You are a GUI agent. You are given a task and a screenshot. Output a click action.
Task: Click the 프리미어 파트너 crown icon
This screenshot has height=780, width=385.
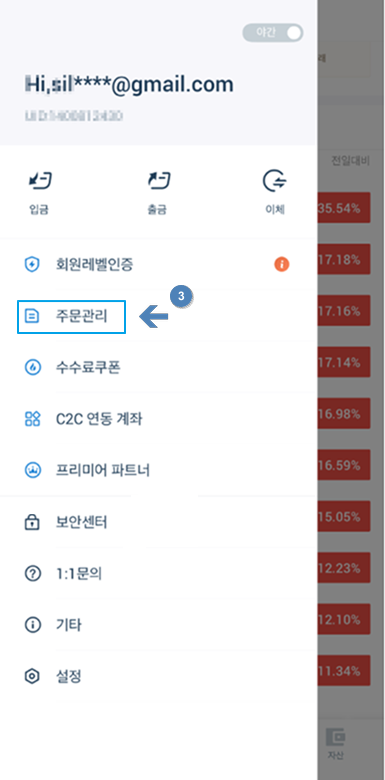pyautogui.click(x=32, y=470)
